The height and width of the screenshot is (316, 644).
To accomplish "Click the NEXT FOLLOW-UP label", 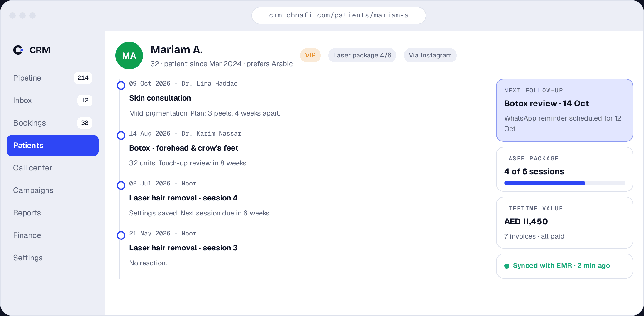I will point(534,91).
